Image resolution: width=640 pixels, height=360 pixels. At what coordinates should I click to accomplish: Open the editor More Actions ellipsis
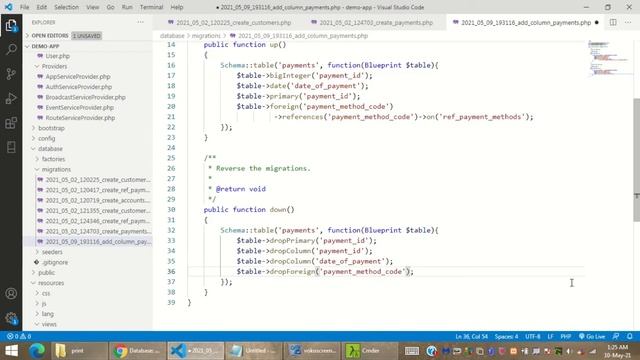628,22
